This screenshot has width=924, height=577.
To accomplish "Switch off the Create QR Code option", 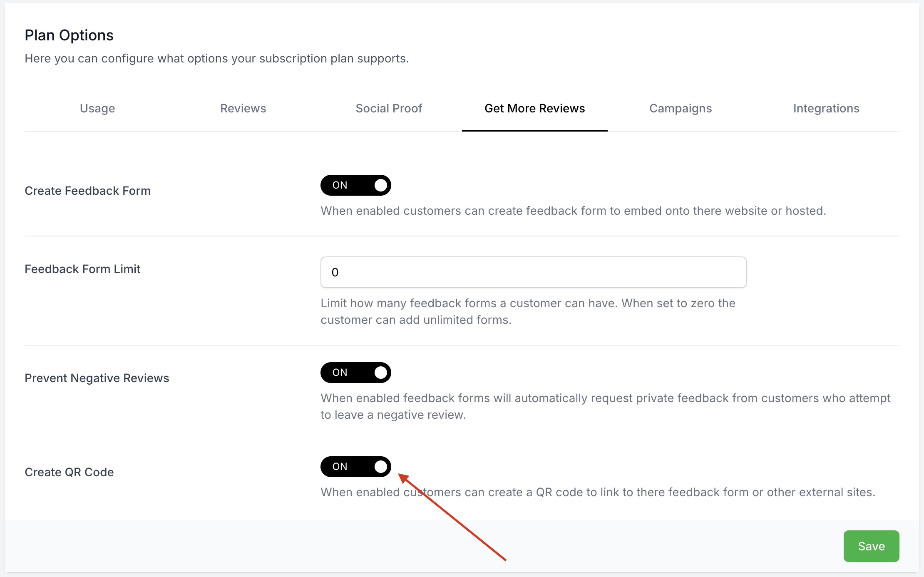I will [x=355, y=467].
